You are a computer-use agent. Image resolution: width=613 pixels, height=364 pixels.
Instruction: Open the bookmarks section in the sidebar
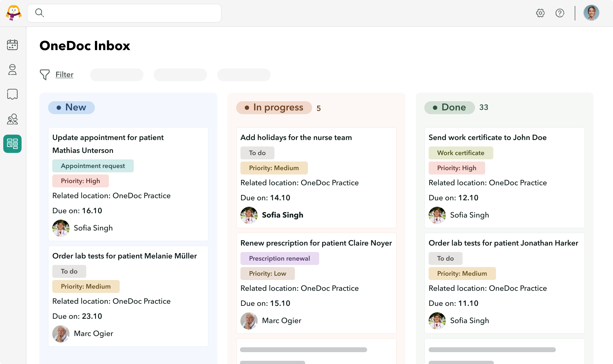tap(12, 94)
